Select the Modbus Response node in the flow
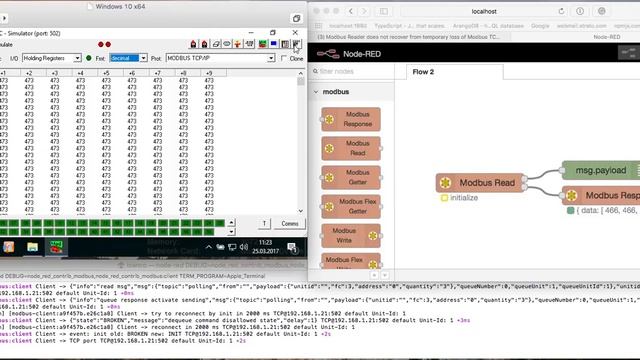This screenshot has width=640, height=360. tap(601, 196)
